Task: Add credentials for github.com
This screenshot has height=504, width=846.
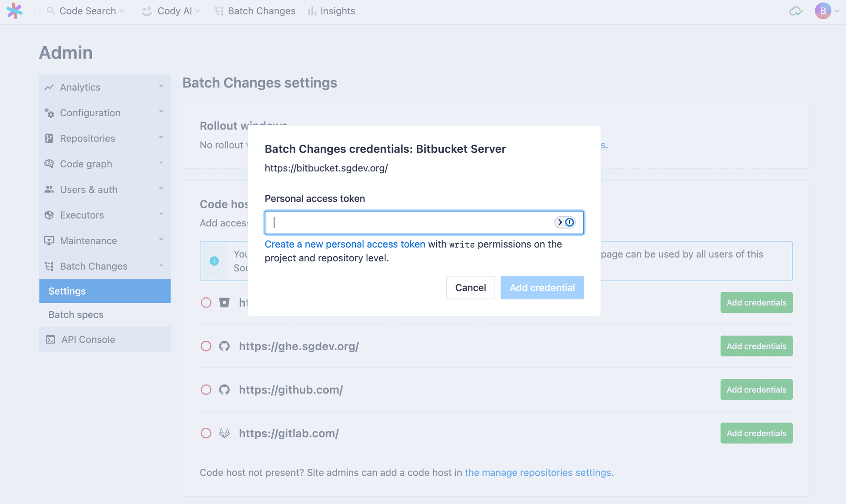Action: coord(756,390)
